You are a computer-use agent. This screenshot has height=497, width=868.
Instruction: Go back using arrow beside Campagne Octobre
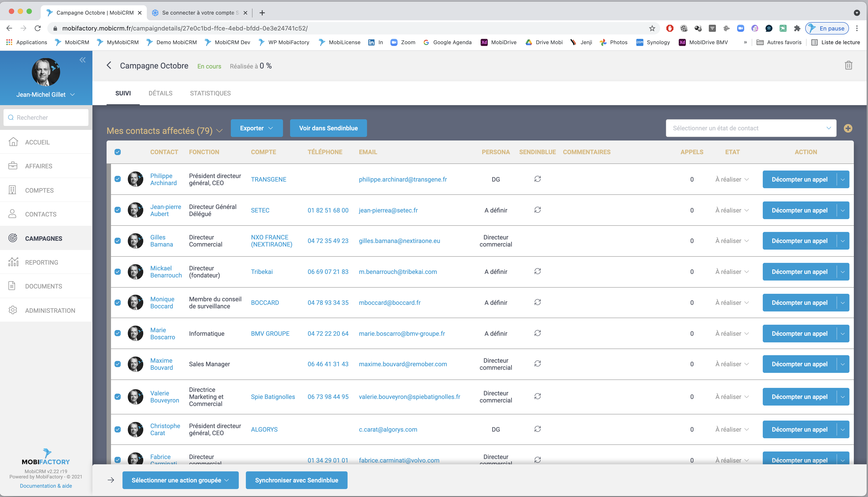click(x=109, y=66)
